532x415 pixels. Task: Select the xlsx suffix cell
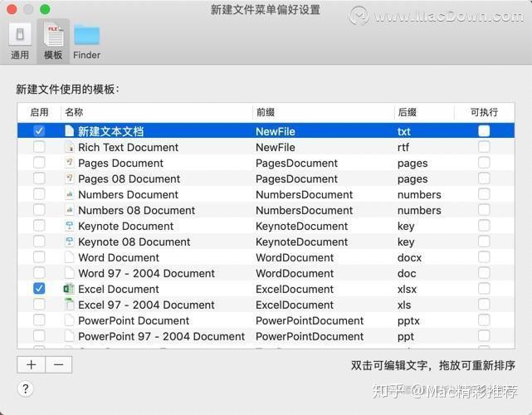pos(407,289)
